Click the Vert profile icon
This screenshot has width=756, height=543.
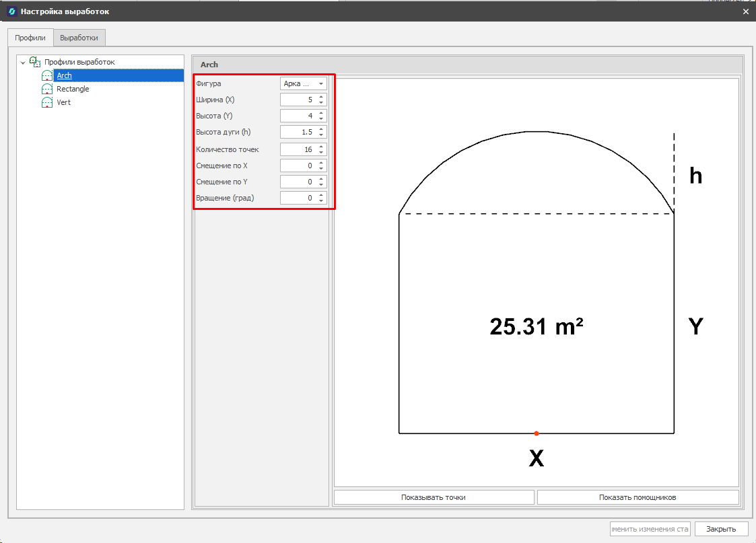click(46, 102)
